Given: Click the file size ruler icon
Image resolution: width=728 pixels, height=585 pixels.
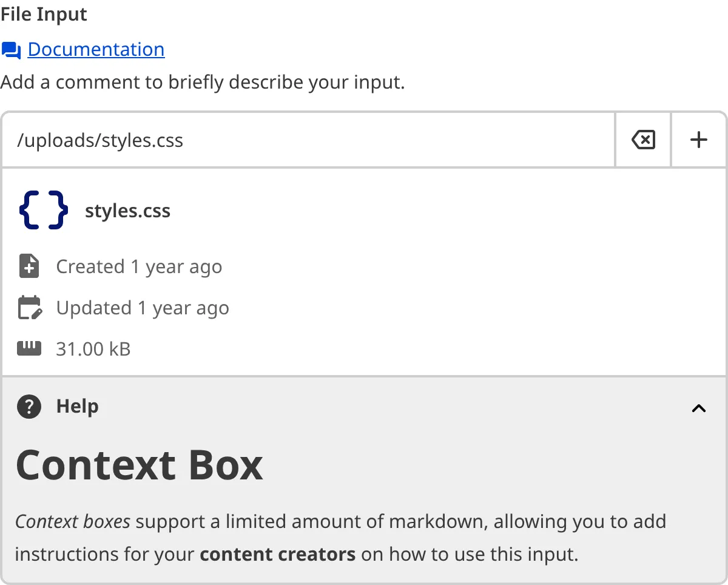Looking at the screenshot, I should 28,348.
